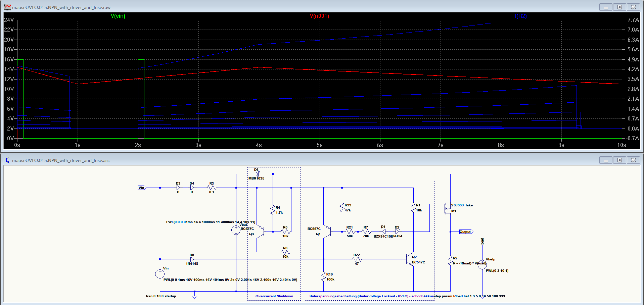Image resolution: width=644 pixels, height=305 pixels.
Task: Select the Vin voltage source symbol
Action: click(160, 274)
